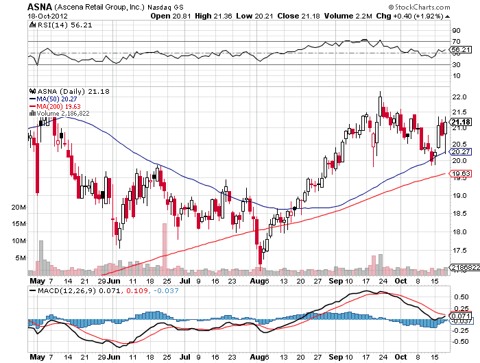Image resolution: width=480 pixels, height=363 pixels.
Task: Click the ASNA (Daily) 21.18 legend label
Action: click(73, 91)
